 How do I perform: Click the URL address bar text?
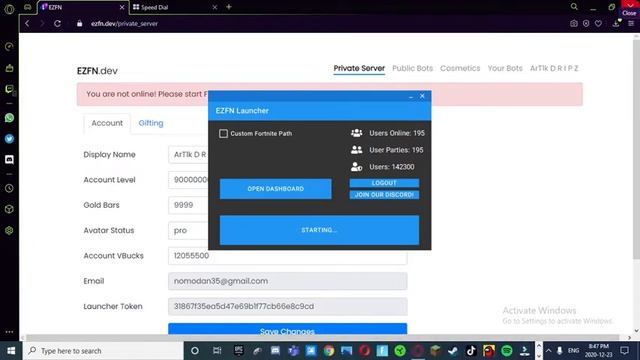pyautogui.click(x=124, y=24)
